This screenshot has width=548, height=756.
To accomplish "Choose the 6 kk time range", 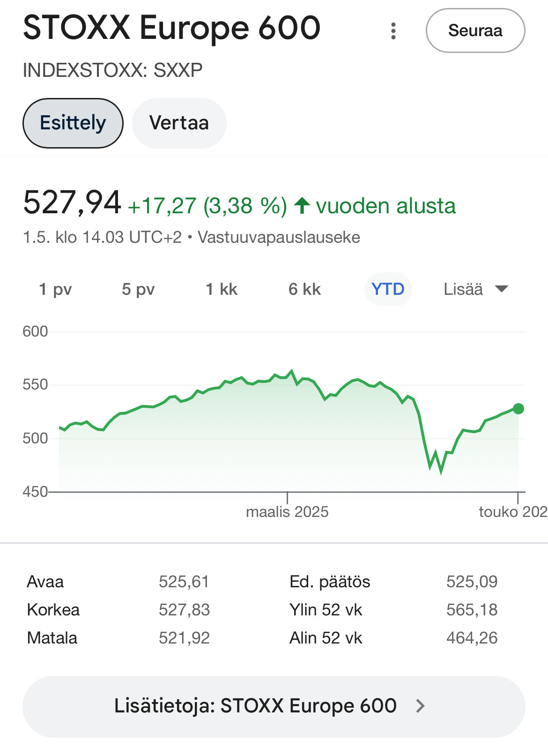I will (x=304, y=289).
